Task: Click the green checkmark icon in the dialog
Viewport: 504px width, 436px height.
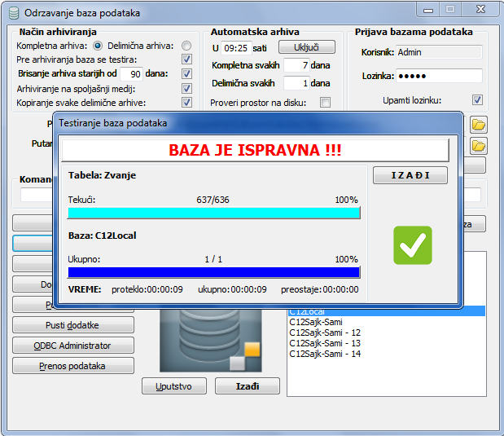Action: point(412,244)
